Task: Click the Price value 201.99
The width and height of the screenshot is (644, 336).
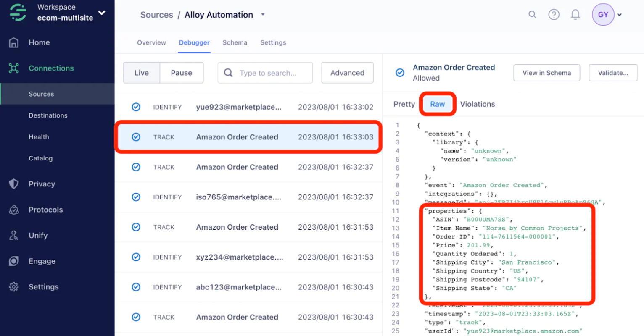Action: pyautogui.click(x=478, y=245)
